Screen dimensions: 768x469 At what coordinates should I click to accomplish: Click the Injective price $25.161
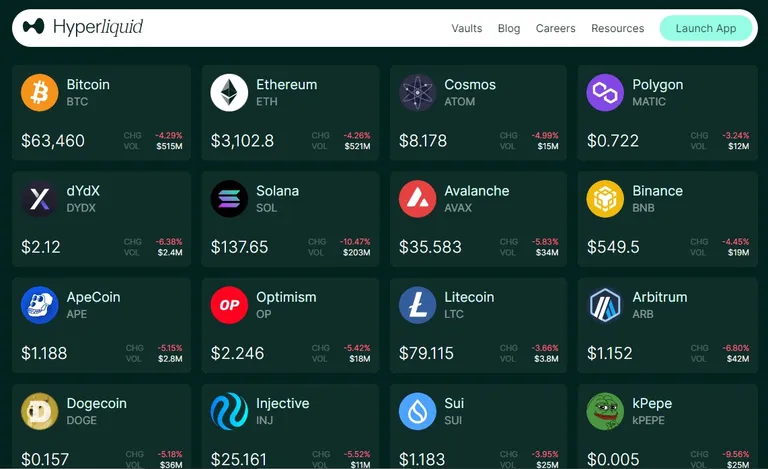239,459
